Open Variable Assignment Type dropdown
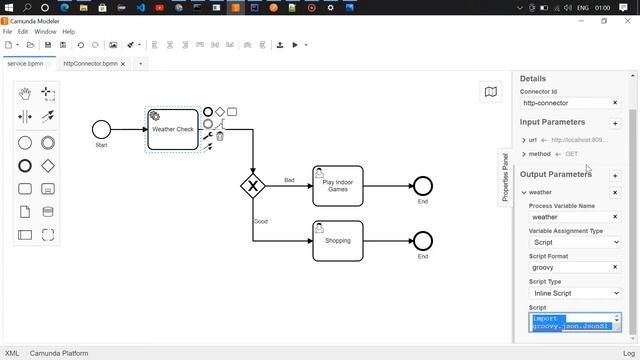The height and width of the screenshot is (360, 640). (575, 242)
